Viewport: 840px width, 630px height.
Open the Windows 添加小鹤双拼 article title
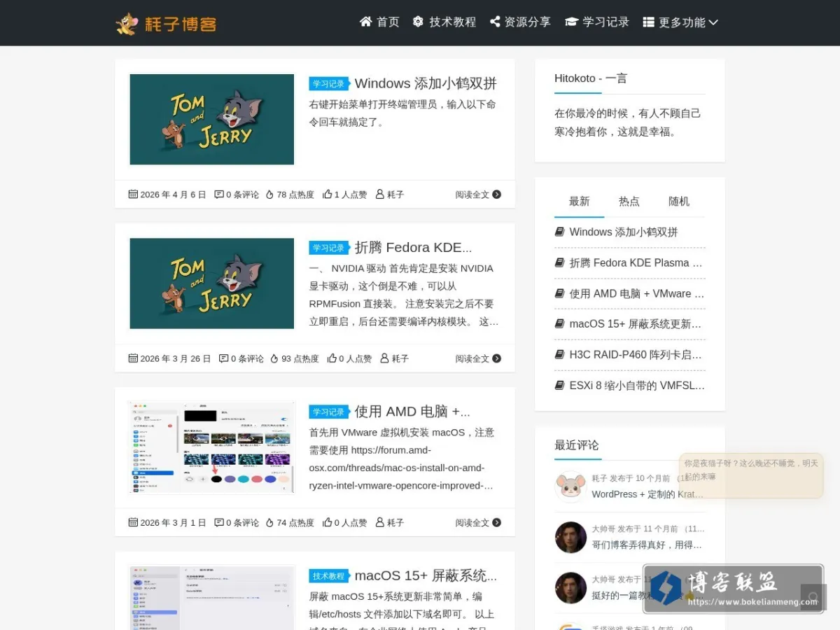[x=426, y=83]
